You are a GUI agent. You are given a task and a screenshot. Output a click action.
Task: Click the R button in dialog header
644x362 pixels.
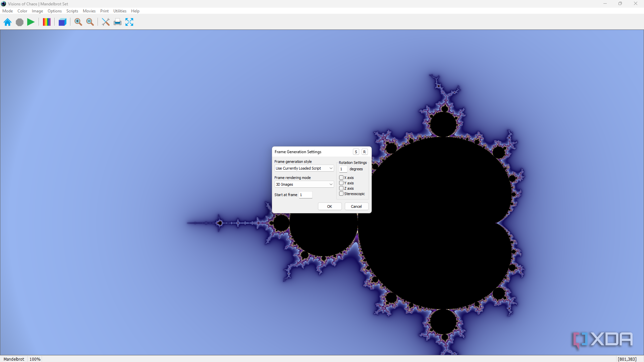364,152
